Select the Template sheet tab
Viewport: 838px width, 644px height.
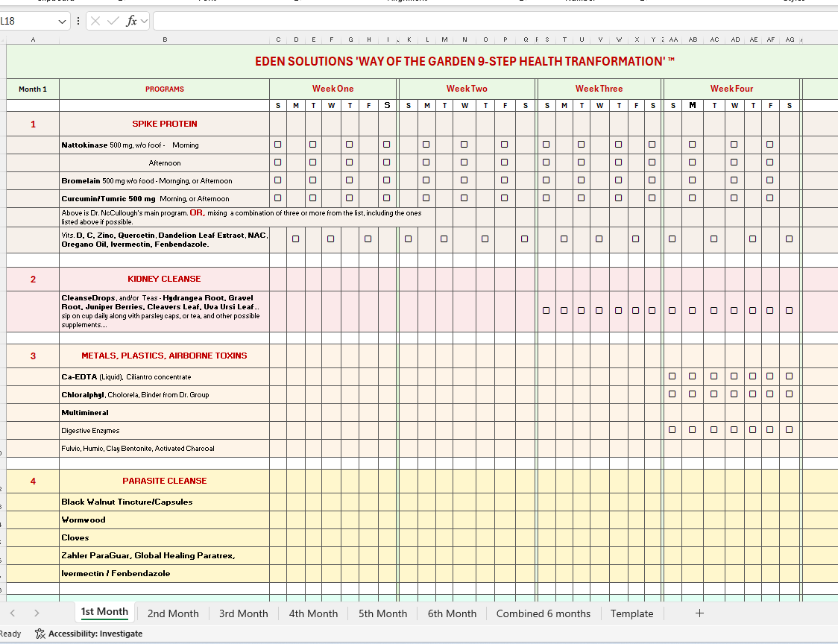click(631, 613)
